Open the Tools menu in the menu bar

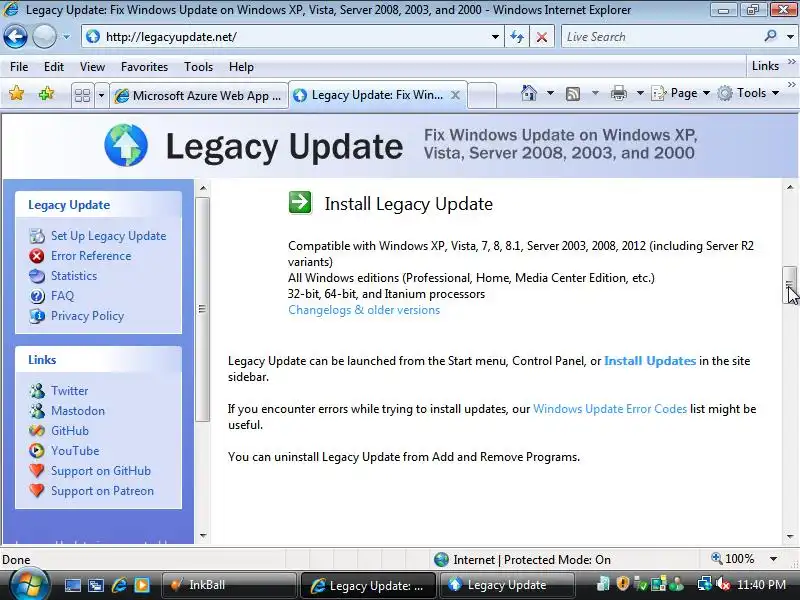pos(198,67)
